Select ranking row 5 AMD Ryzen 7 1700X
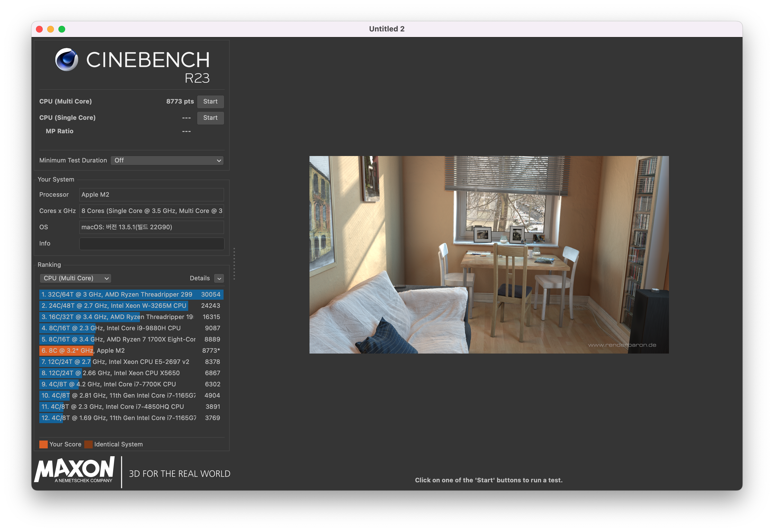Image resolution: width=774 pixels, height=532 pixels. pos(131,339)
